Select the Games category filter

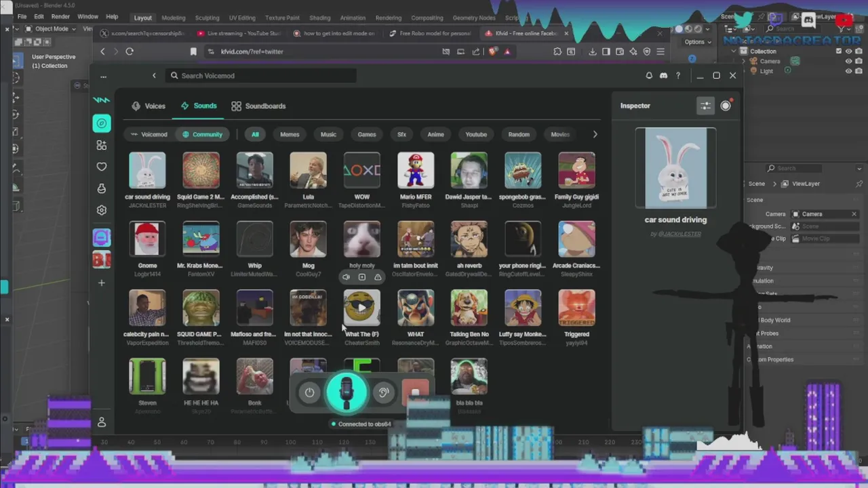click(367, 134)
